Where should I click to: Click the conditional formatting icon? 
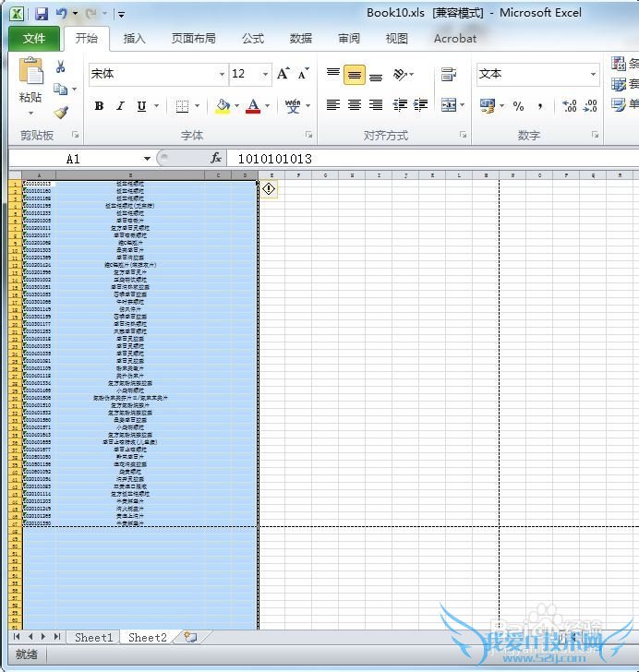tap(619, 64)
